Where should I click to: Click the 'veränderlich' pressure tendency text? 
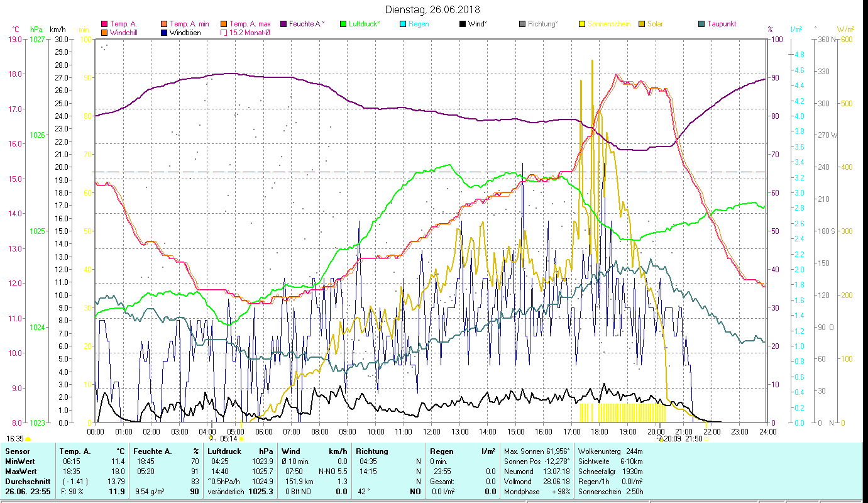(226, 492)
